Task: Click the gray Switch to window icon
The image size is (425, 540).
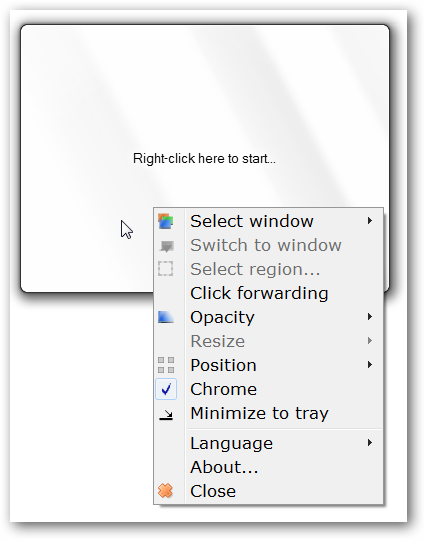Action: pos(167,246)
